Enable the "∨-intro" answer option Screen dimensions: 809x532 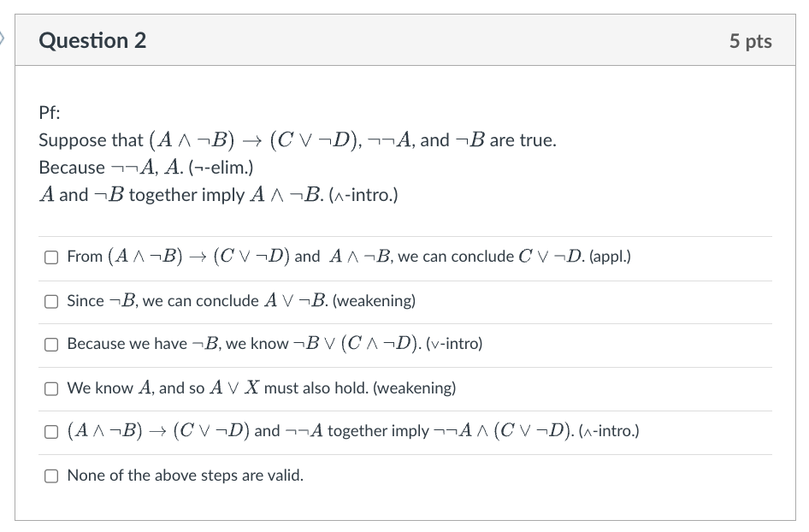click(51, 344)
